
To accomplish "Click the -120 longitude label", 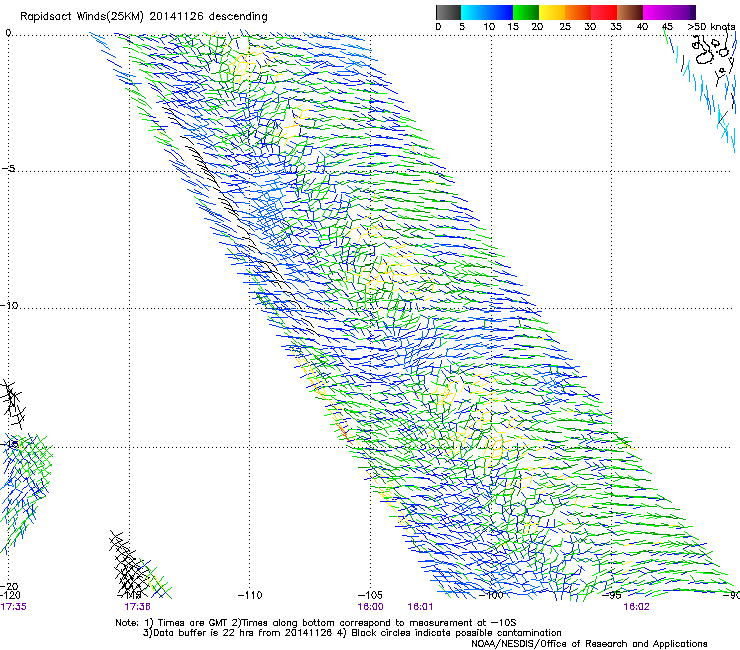I will (10, 595).
